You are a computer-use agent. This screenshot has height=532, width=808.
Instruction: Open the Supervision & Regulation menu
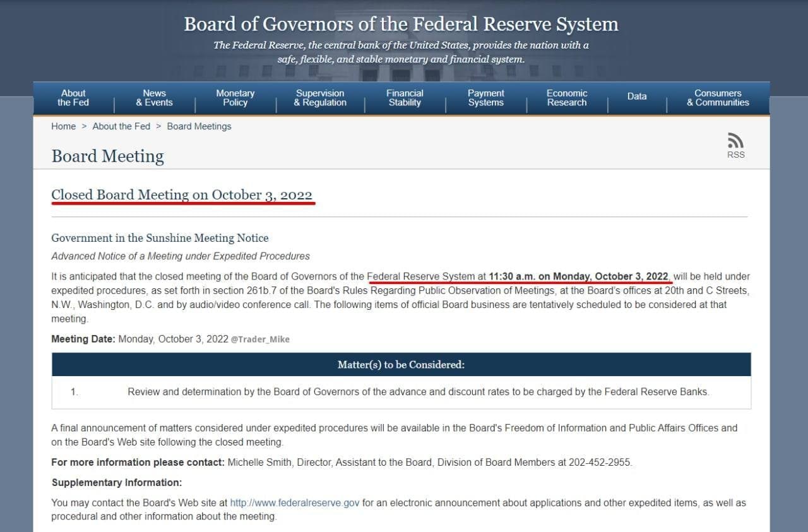pos(320,98)
